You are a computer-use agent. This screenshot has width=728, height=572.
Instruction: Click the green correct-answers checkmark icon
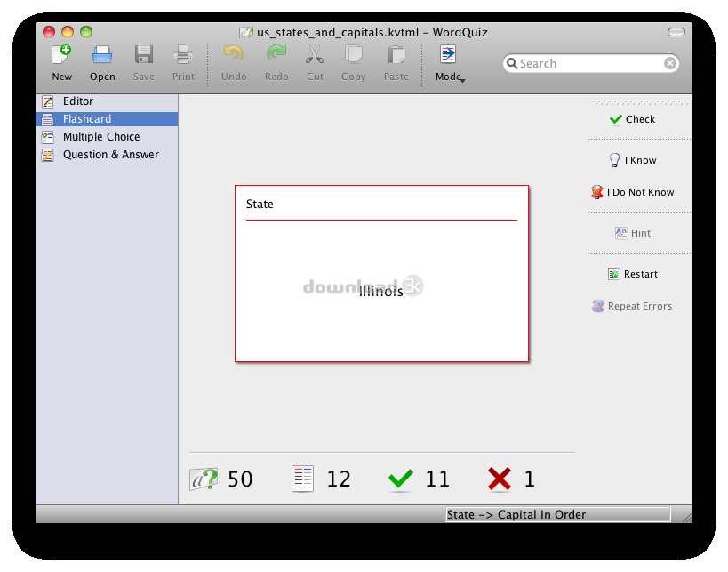click(401, 479)
